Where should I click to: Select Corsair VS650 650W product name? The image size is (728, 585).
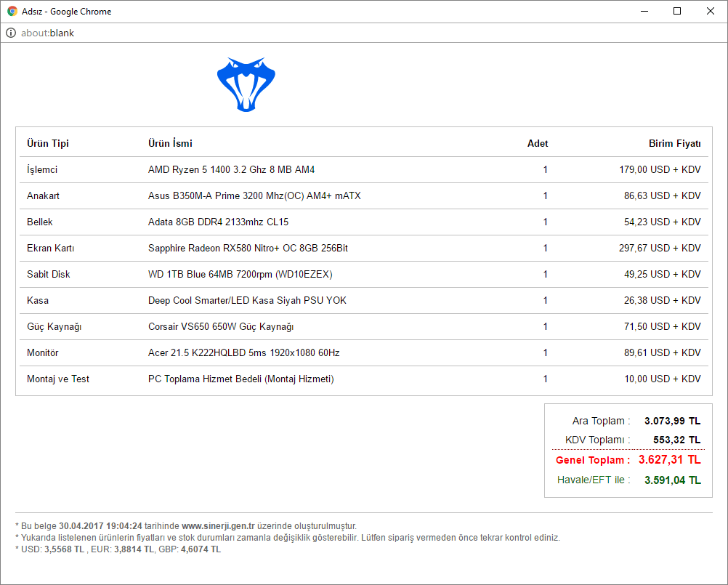point(221,327)
